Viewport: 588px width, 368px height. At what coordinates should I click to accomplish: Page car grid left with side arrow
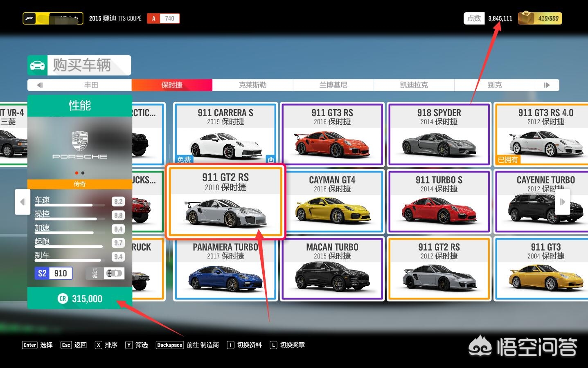pos(23,202)
